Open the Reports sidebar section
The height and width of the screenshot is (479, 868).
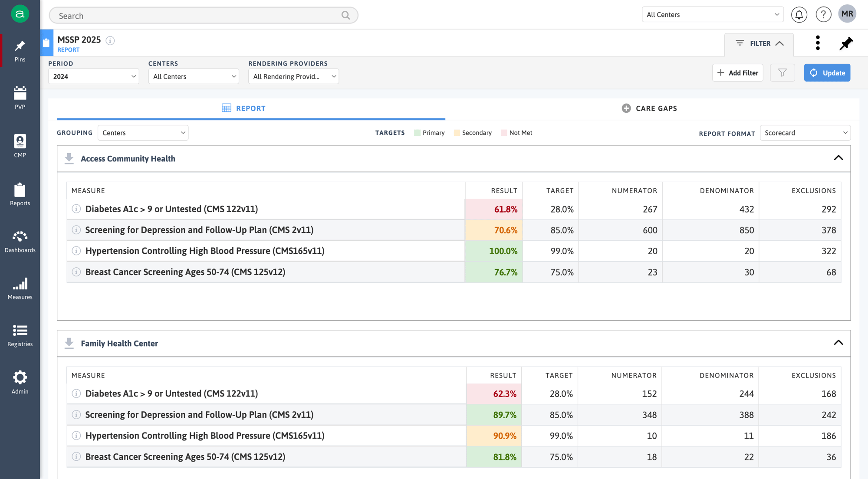click(x=20, y=194)
